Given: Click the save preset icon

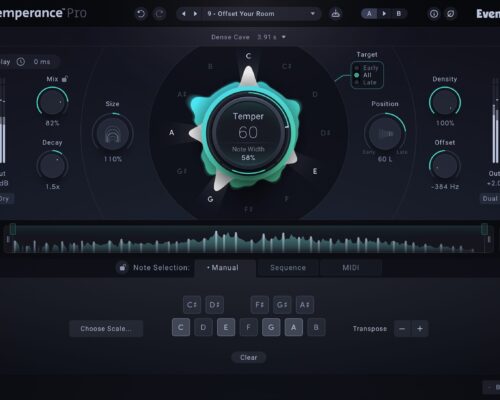Looking at the screenshot, I should click(x=335, y=14).
